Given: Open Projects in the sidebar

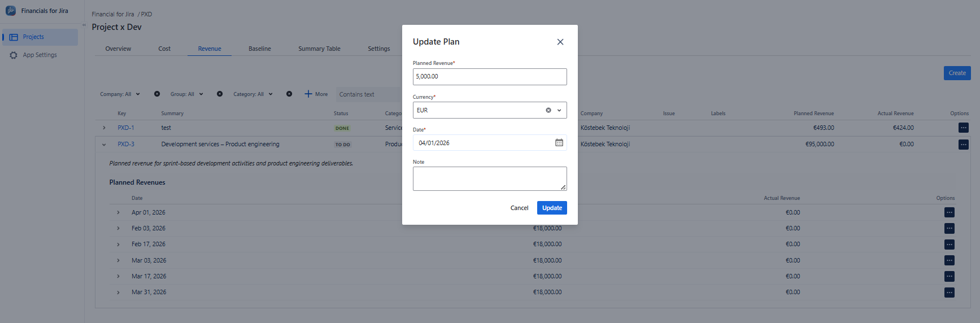Looking at the screenshot, I should [40, 37].
